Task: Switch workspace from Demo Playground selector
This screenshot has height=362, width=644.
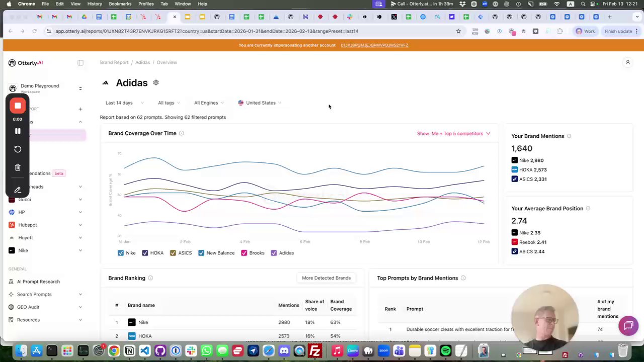Action: coord(80,88)
